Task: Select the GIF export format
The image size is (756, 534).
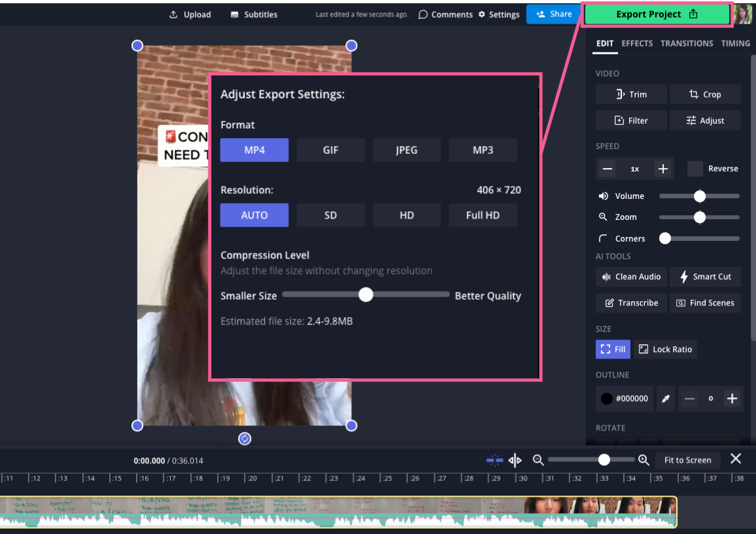Action: [x=330, y=150]
